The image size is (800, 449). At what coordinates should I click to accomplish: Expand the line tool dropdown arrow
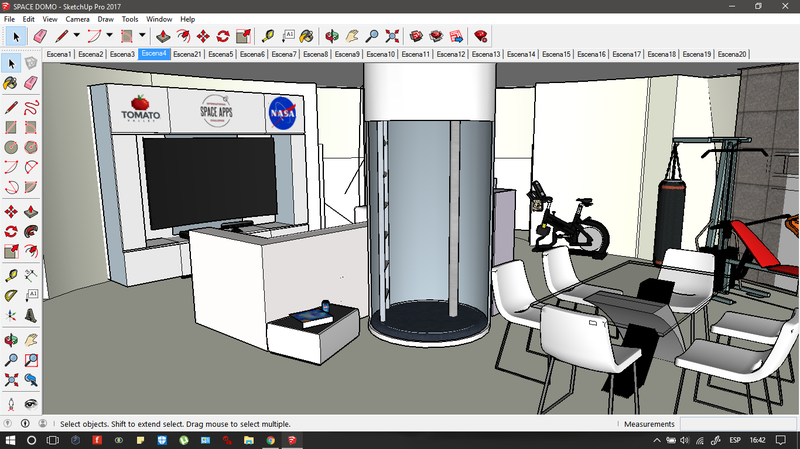click(76, 37)
